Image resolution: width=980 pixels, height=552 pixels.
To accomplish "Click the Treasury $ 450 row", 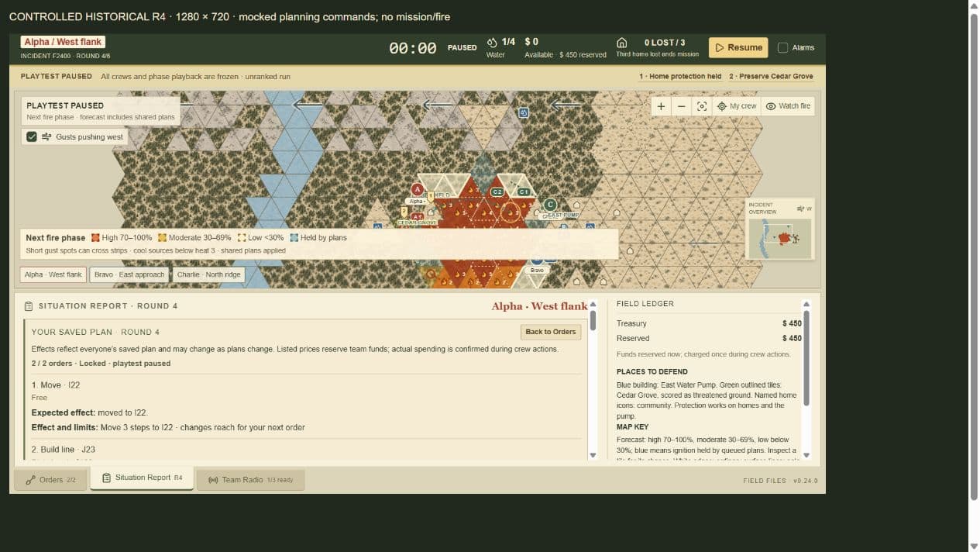I will 709,323.
